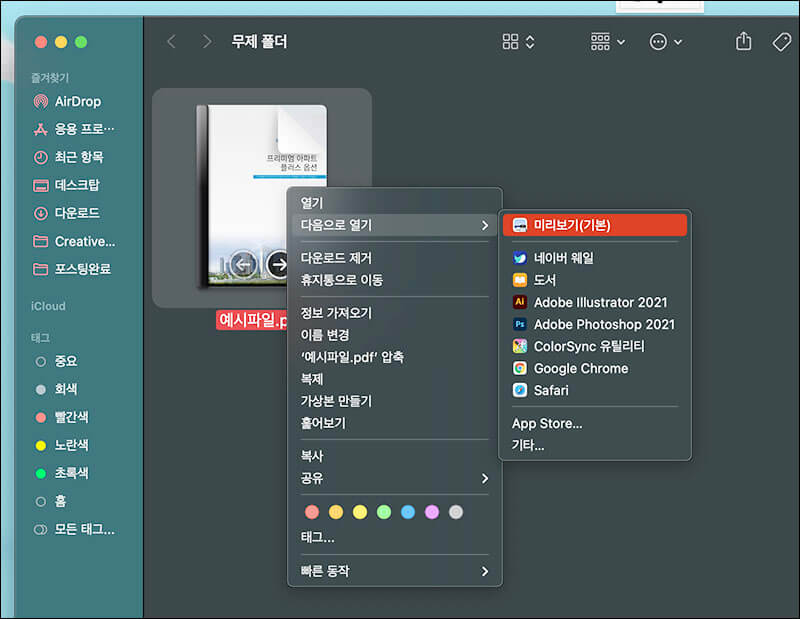Image resolution: width=800 pixels, height=619 pixels.
Task: Click the Share icon in the Finder toolbar
Action: [742, 42]
